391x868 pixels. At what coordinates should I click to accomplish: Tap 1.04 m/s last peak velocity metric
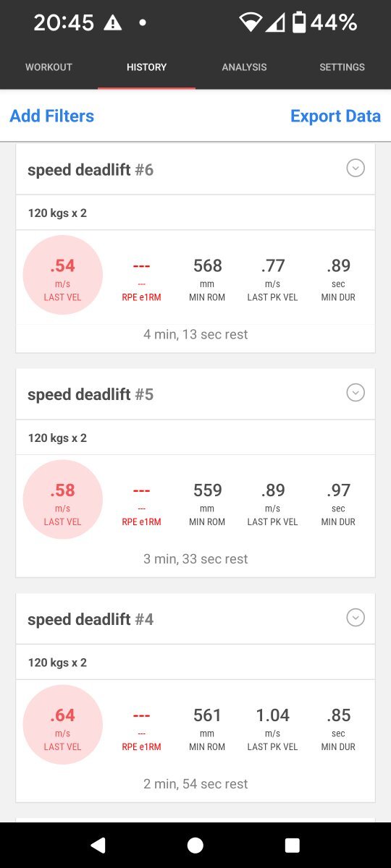tap(272, 728)
